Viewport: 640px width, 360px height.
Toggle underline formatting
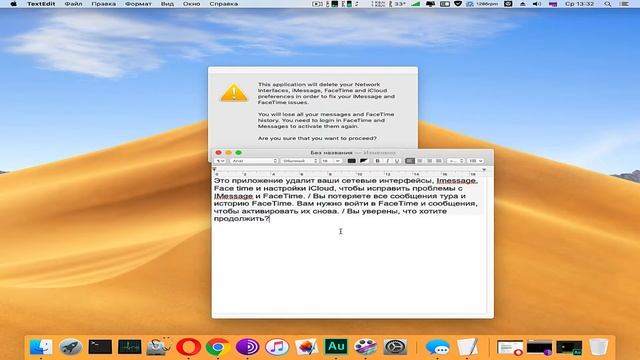396,161
